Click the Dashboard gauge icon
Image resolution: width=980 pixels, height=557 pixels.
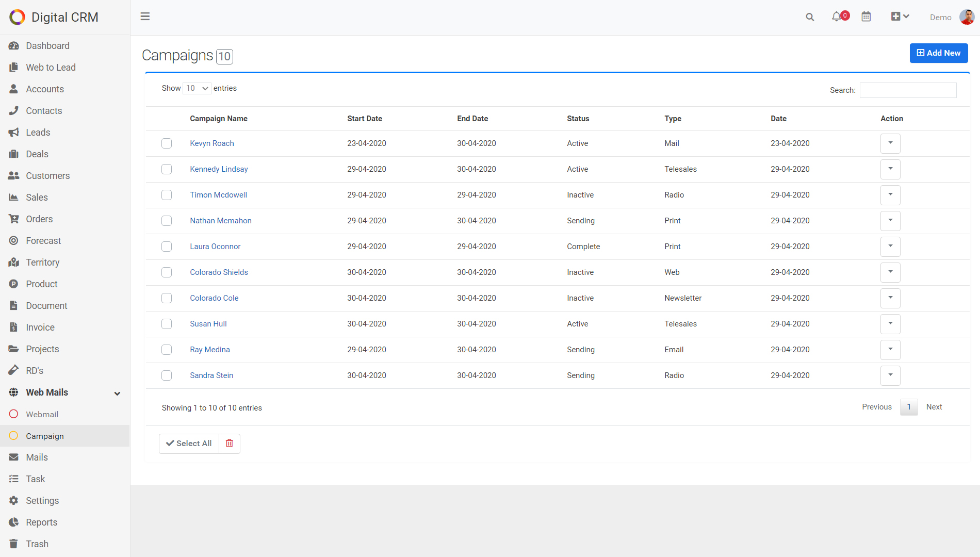click(14, 46)
